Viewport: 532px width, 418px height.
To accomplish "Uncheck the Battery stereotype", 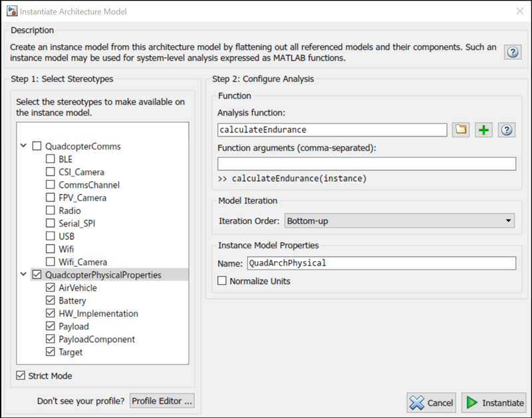I will point(51,301).
